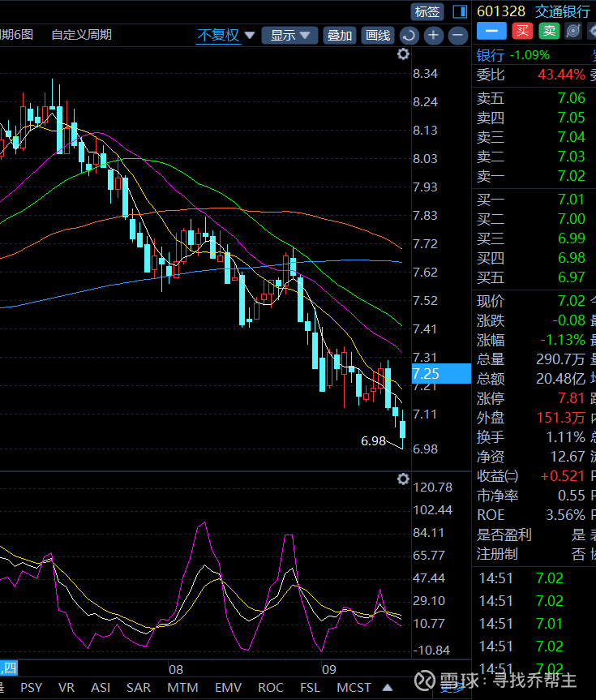Click the 09 month marker on time axis
Screen dimensions: 596x700
(329, 670)
